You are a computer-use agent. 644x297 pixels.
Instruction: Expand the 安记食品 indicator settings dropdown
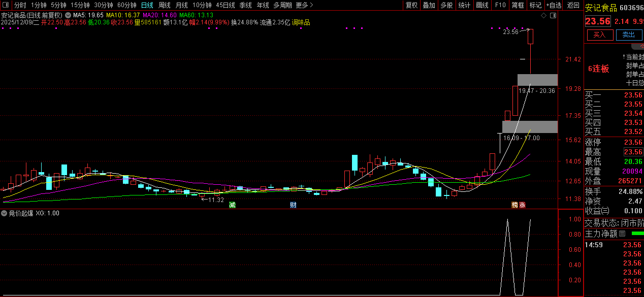pyautogui.click(x=68, y=15)
